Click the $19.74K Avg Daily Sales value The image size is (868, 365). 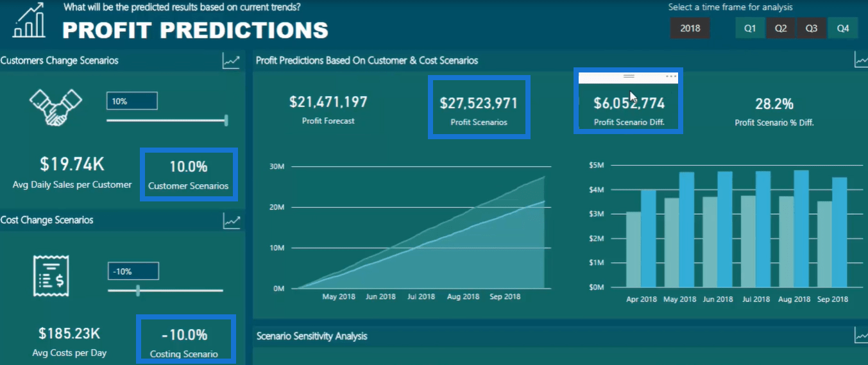(72, 164)
